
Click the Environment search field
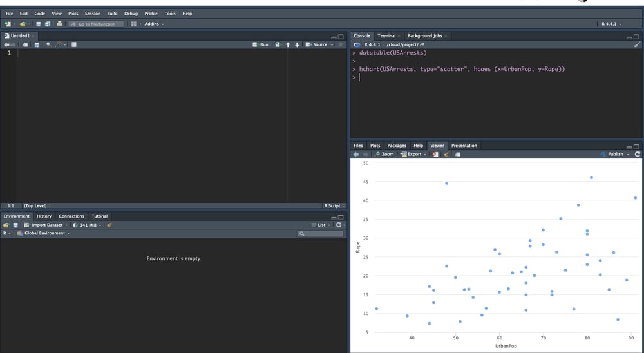320,233
